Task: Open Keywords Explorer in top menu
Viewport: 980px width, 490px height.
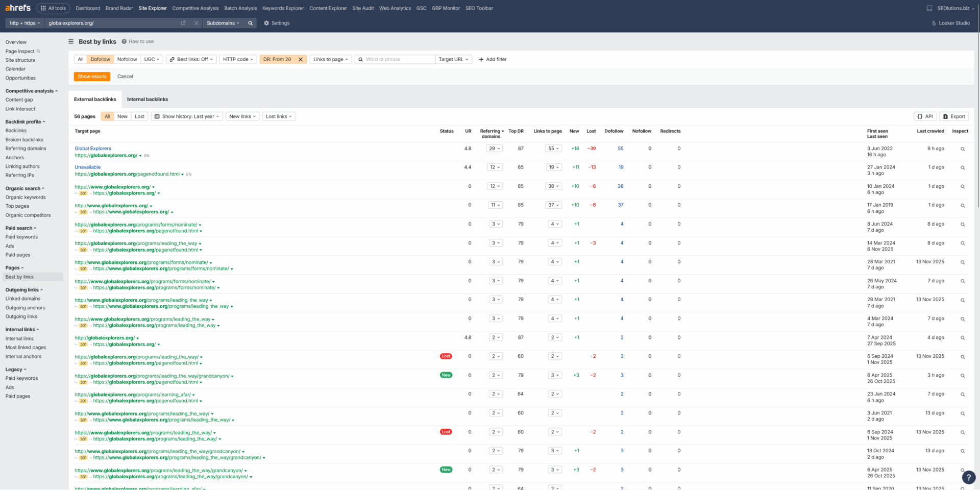Action: pos(283,8)
